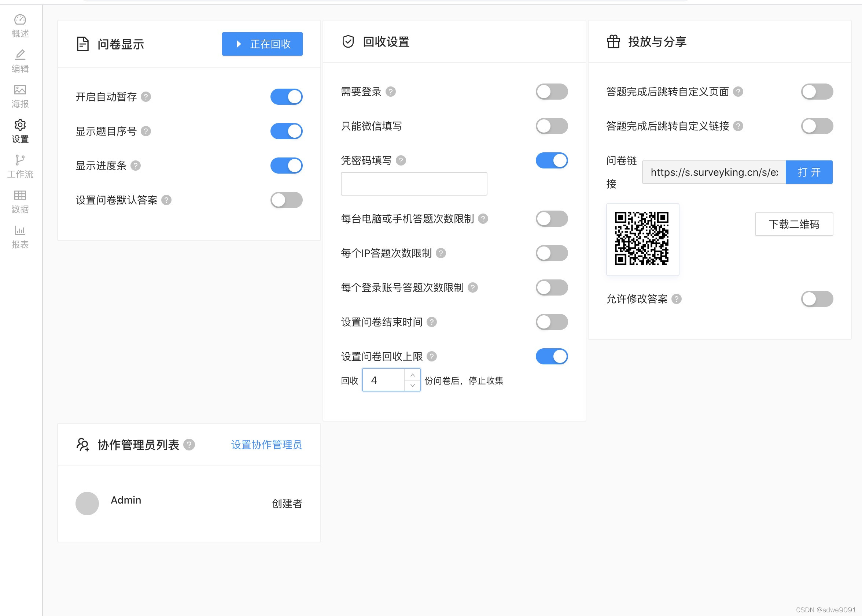
Task: Open the 数据 data table icon
Action: click(x=20, y=195)
